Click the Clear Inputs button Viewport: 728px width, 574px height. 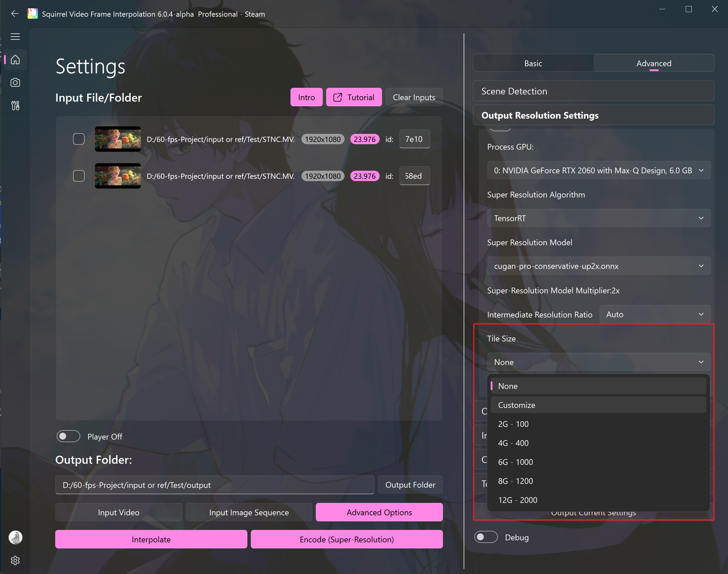414,97
